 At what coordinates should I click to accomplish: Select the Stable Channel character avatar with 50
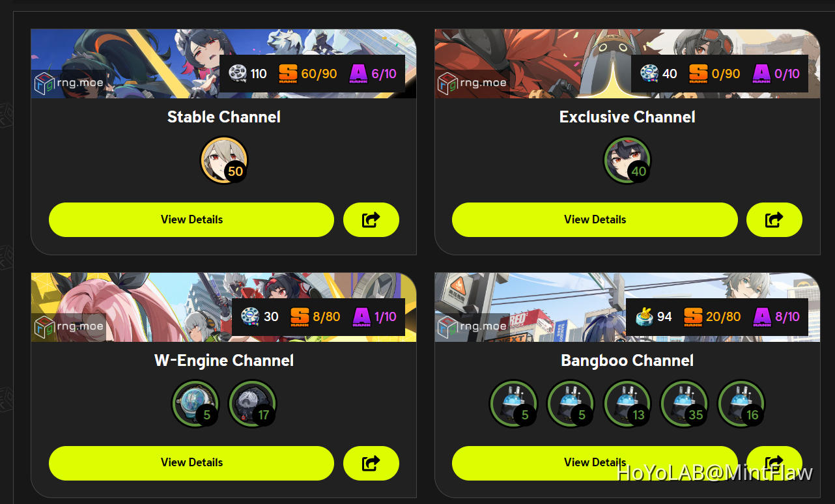point(224,160)
